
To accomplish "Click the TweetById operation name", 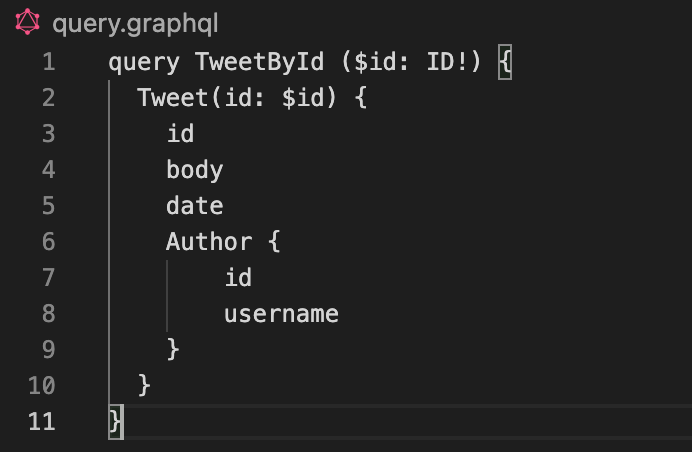I will (x=259, y=62).
